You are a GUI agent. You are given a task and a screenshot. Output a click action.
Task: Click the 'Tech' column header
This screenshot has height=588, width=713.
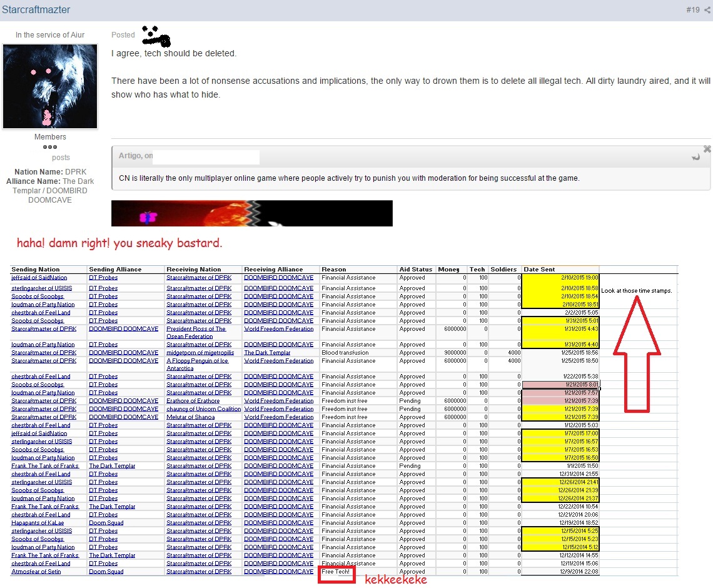click(x=477, y=269)
